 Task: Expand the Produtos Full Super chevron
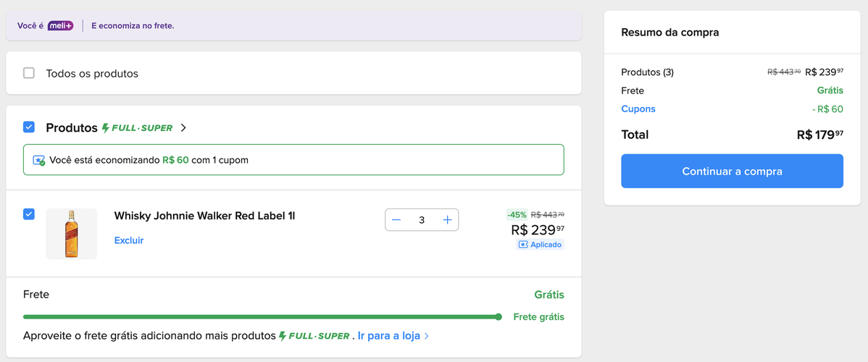pos(183,128)
